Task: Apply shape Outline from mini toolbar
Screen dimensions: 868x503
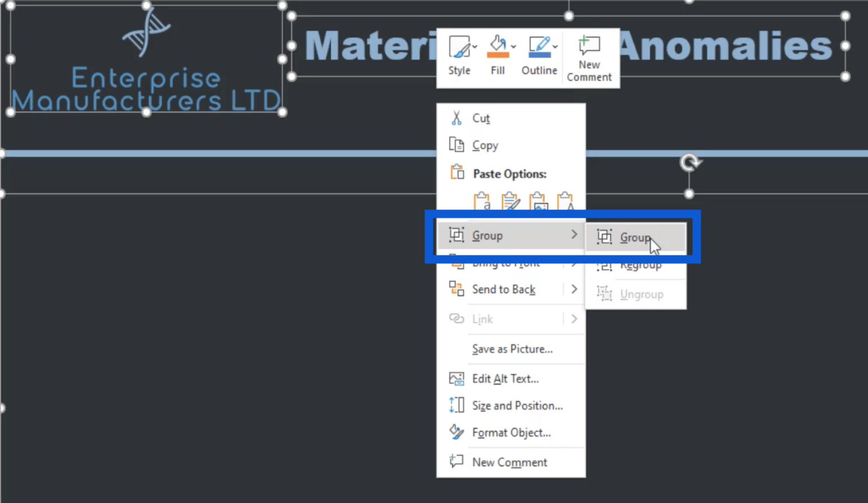Action: [539, 55]
